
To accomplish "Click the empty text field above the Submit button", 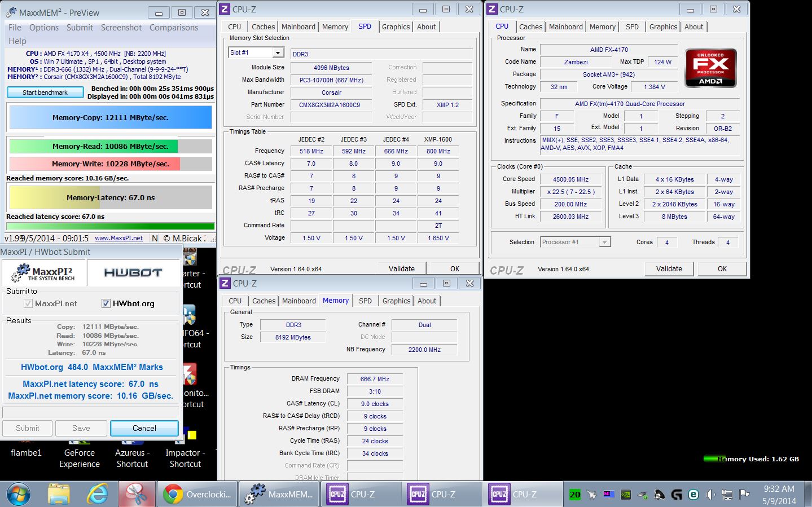I will 91,412.
